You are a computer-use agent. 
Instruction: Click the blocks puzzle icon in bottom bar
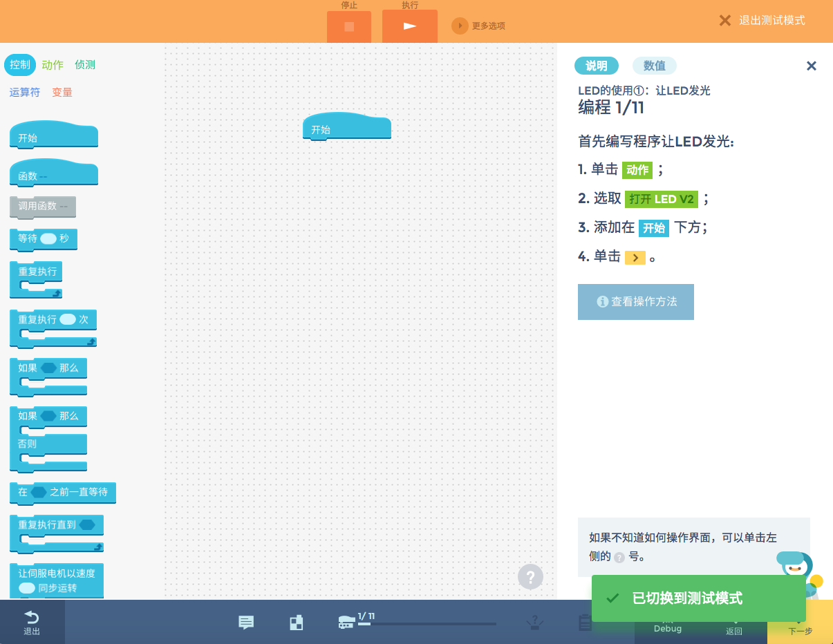point(296,623)
